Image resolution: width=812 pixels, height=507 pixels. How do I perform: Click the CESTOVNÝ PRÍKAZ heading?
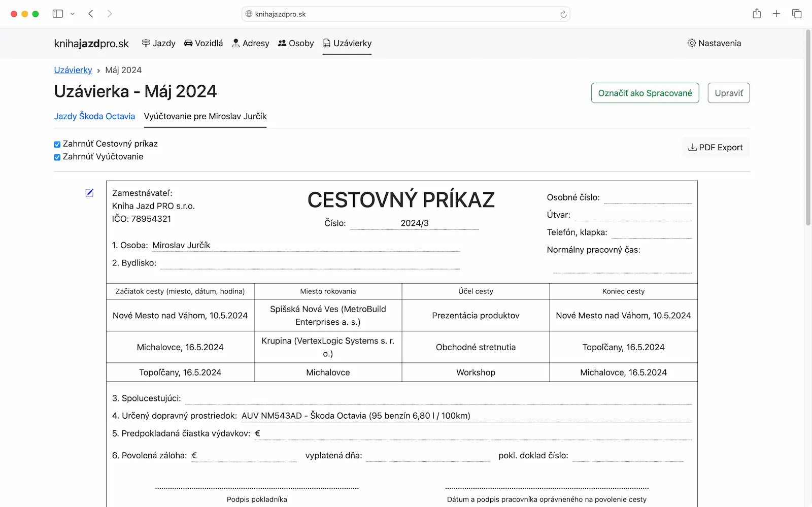[x=401, y=200]
